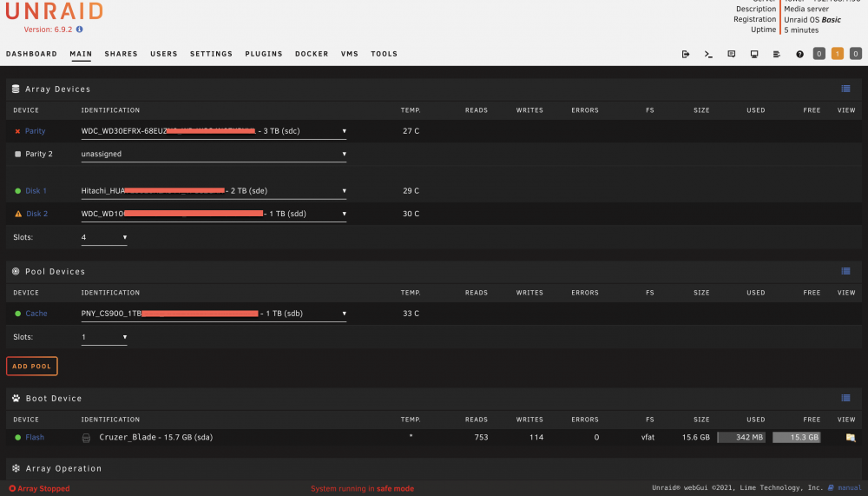Click the Array Operation snowflake icon

click(x=16, y=468)
